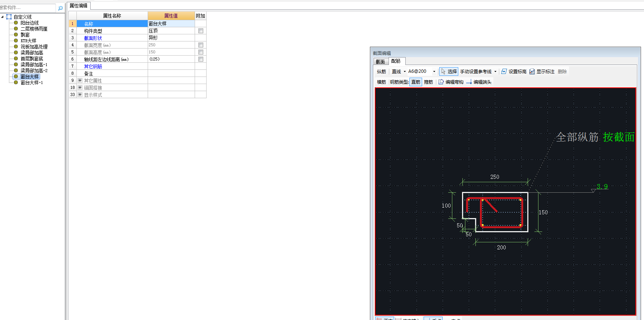Image resolution: width=644 pixels, height=320 pixels.
Task: Expand the 其它属性 property group
Action: (x=80, y=81)
